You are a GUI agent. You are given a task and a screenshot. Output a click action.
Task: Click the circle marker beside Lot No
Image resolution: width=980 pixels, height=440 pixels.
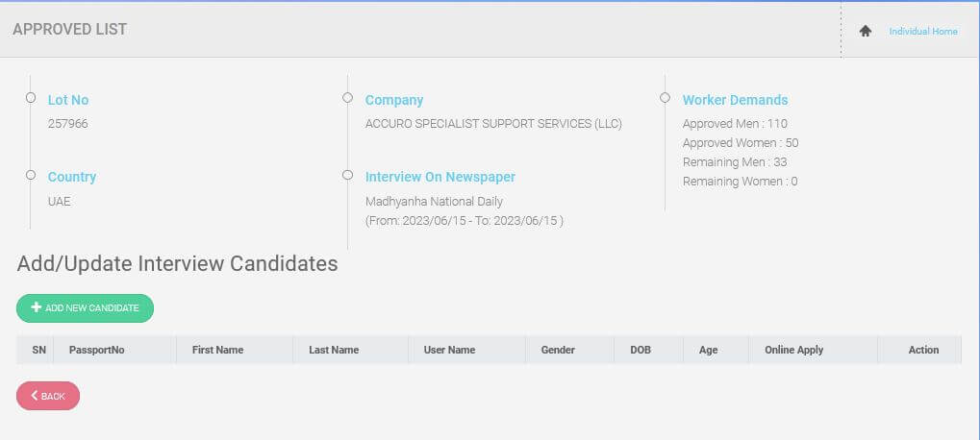tap(31, 98)
